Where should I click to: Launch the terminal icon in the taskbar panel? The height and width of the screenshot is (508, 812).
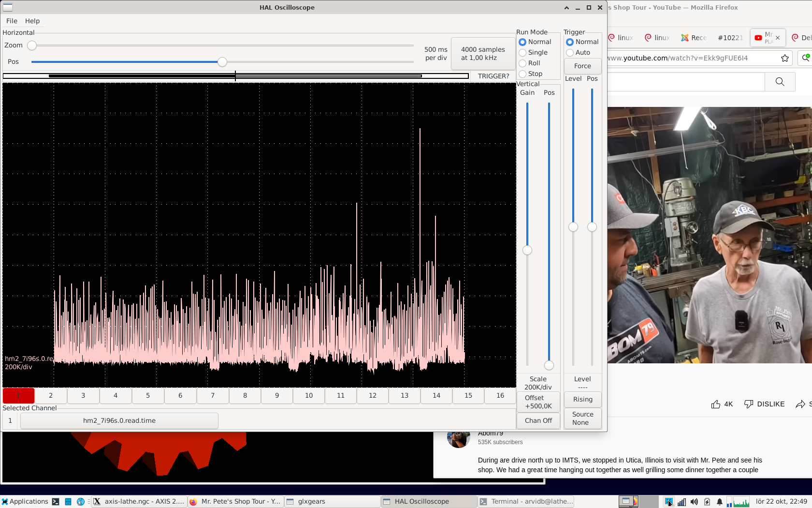point(56,502)
